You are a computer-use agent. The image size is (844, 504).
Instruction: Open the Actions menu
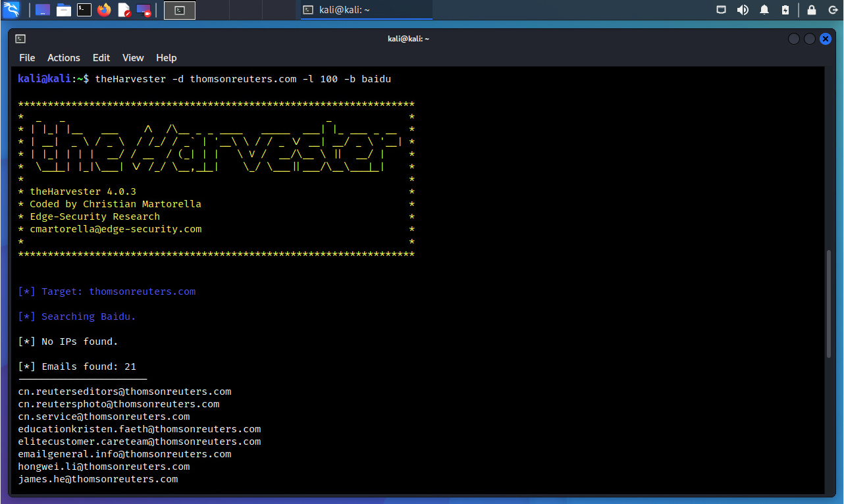pos(64,58)
